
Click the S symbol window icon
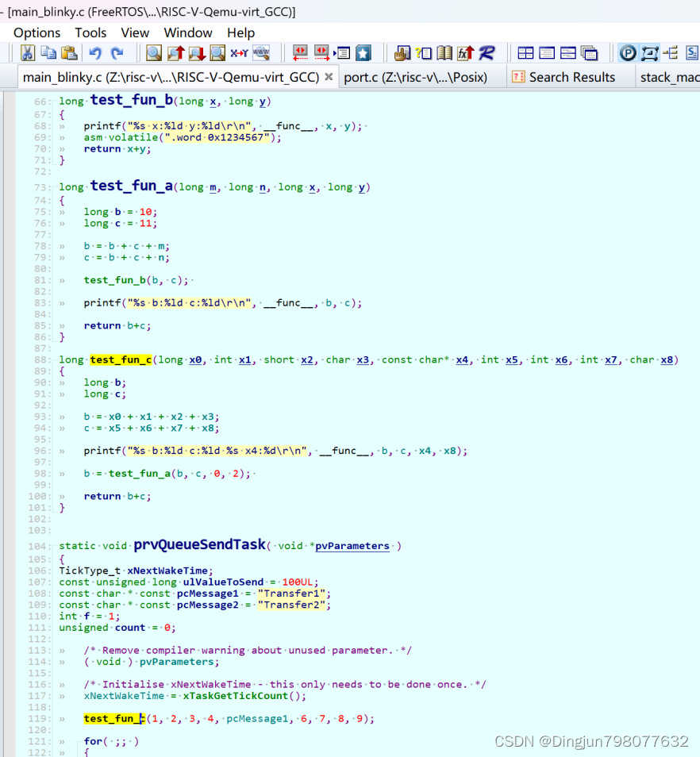[x=692, y=52]
